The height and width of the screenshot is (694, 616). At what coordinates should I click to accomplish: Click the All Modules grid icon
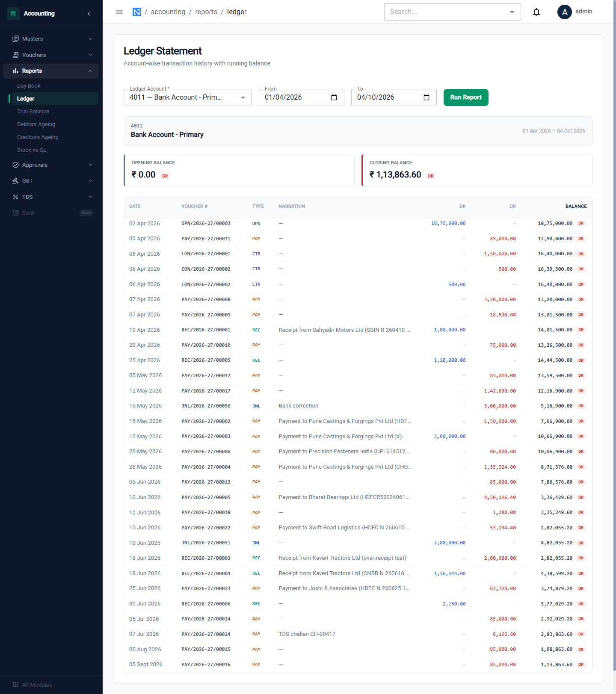point(15,685)
